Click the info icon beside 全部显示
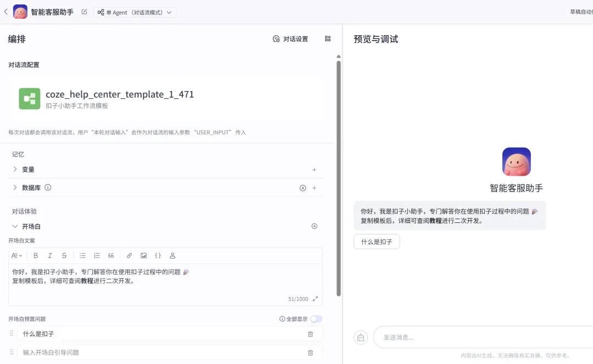The width and height of the screenshot is (593, 364). pos(282,319)
